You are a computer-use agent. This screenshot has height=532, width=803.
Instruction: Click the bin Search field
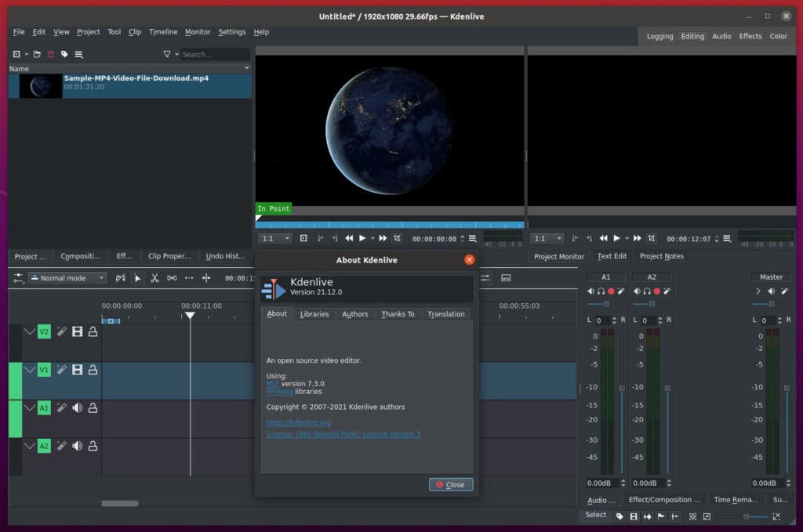coord(215,54)
